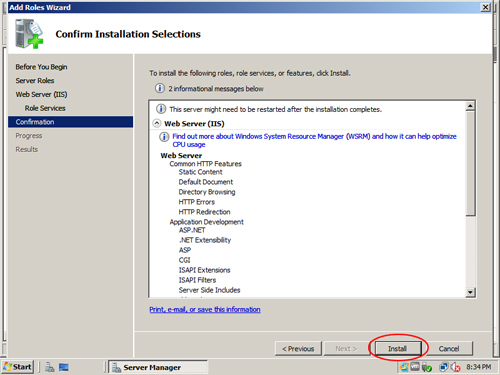Select the Server Roles step
Viewport: 500px width, 375px height.
pyautogui.click(x=35, y=81)
